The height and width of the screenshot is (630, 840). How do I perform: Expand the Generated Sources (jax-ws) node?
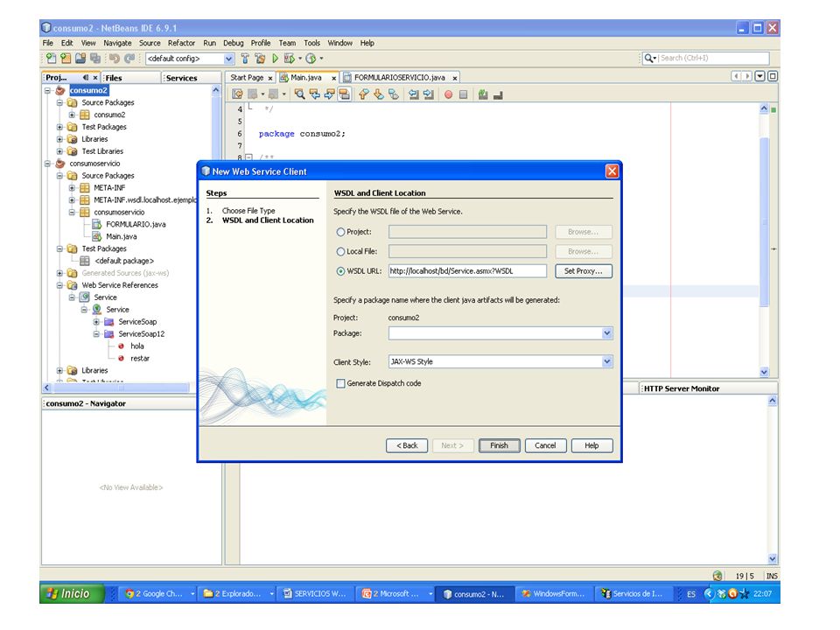pos(60,273)
